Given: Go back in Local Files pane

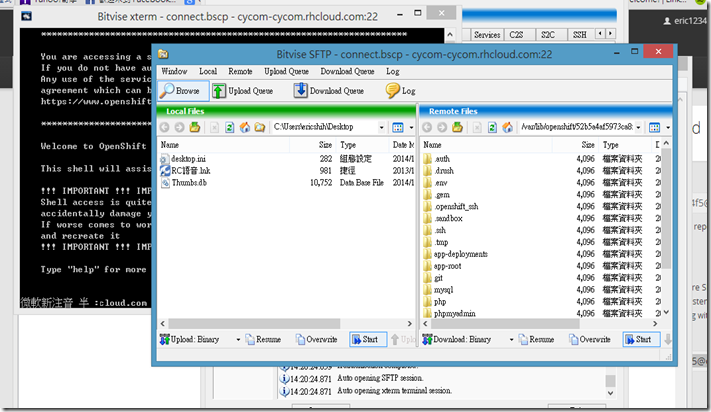Looking at the screenshot, I should tap(165, 127).
